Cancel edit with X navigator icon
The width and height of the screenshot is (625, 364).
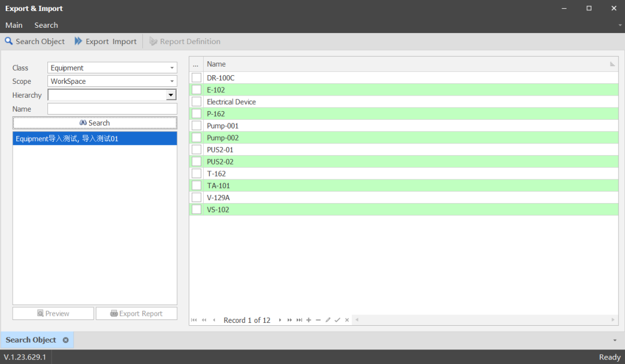pos(347,320)
